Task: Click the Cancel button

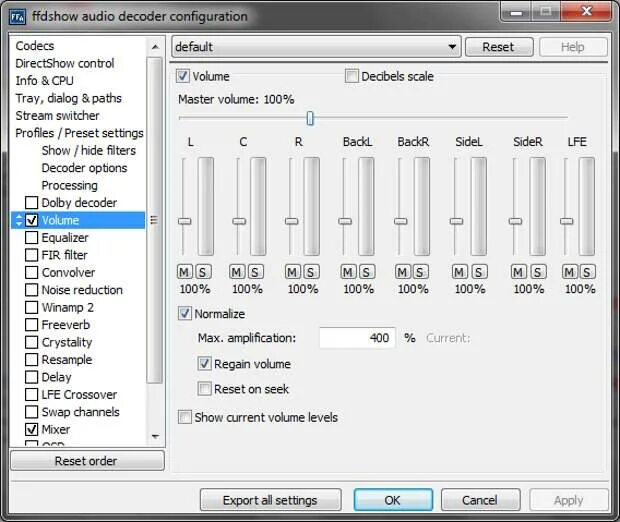Action: point(480,500)
